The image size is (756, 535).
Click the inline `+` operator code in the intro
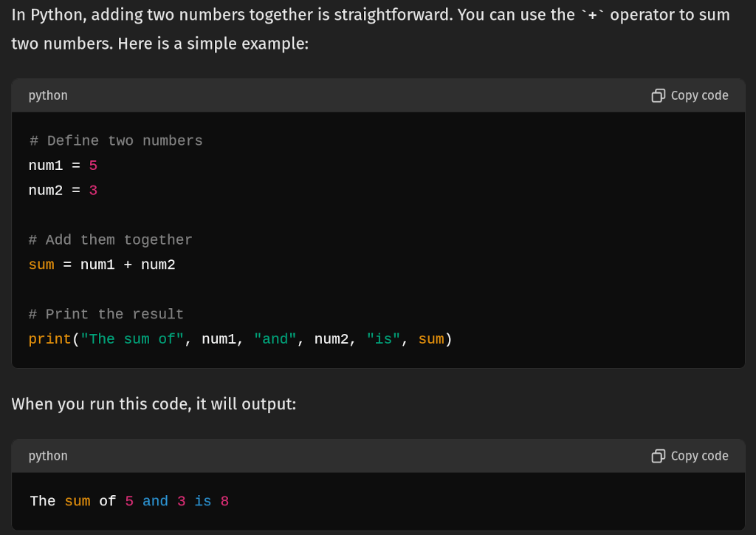click(593, 15)
